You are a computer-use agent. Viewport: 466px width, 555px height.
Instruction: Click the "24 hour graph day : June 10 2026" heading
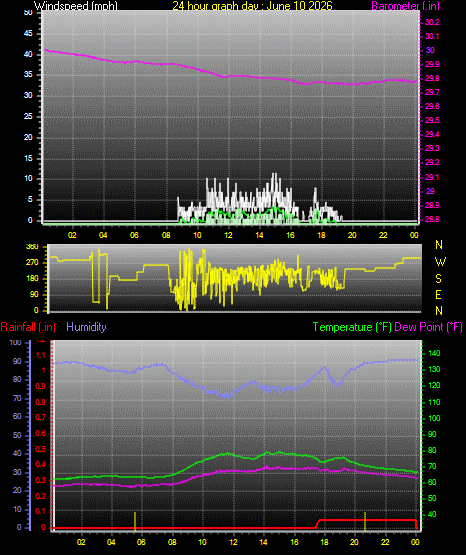click(252, 5)
